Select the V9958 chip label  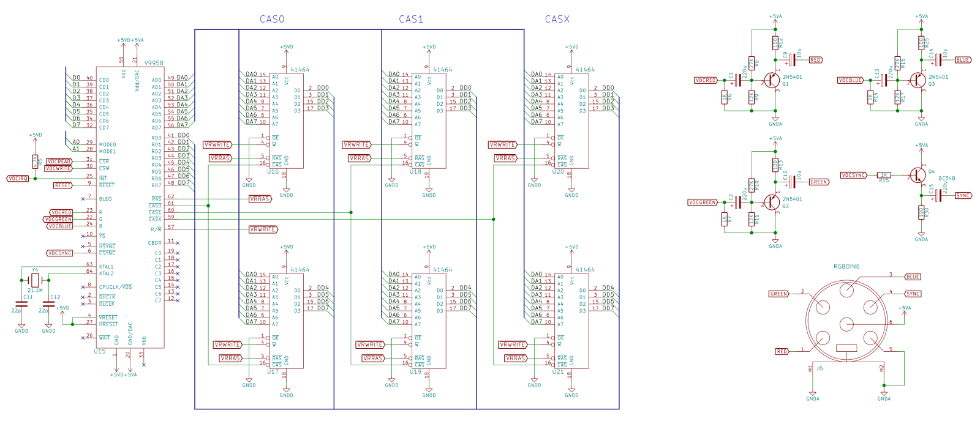(x=154, y=63)
